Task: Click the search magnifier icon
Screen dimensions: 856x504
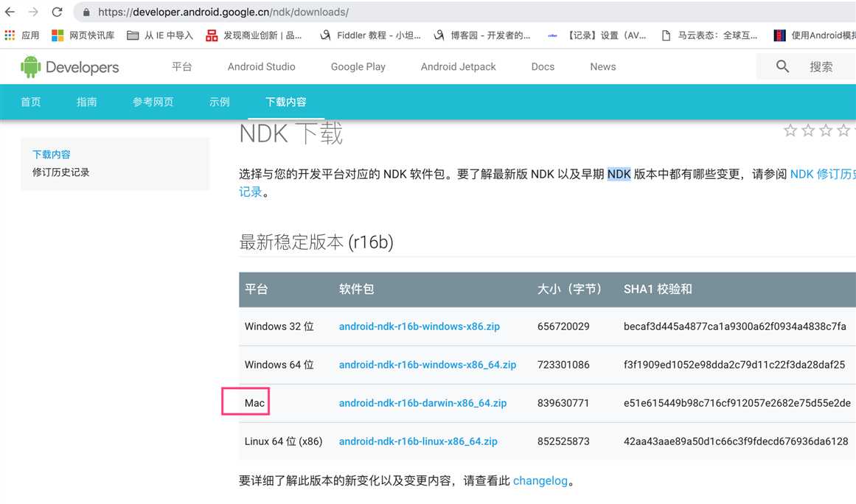Action: click(782, 66)
